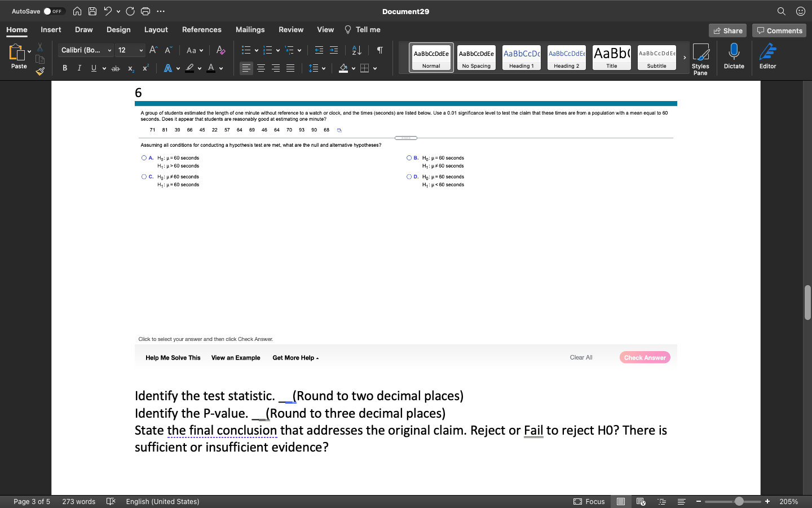Show paragraph marks
This screenshot has height=508, width=812.
click(379, 50)
